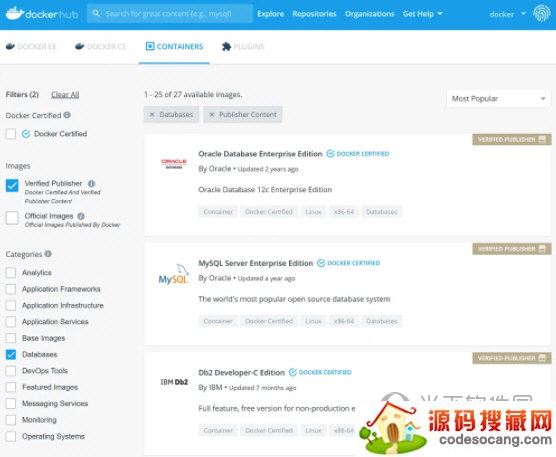The image size is (556, 457).
Task: Click the Docker Hub whale logo
Action: click(x=15, y=13)
